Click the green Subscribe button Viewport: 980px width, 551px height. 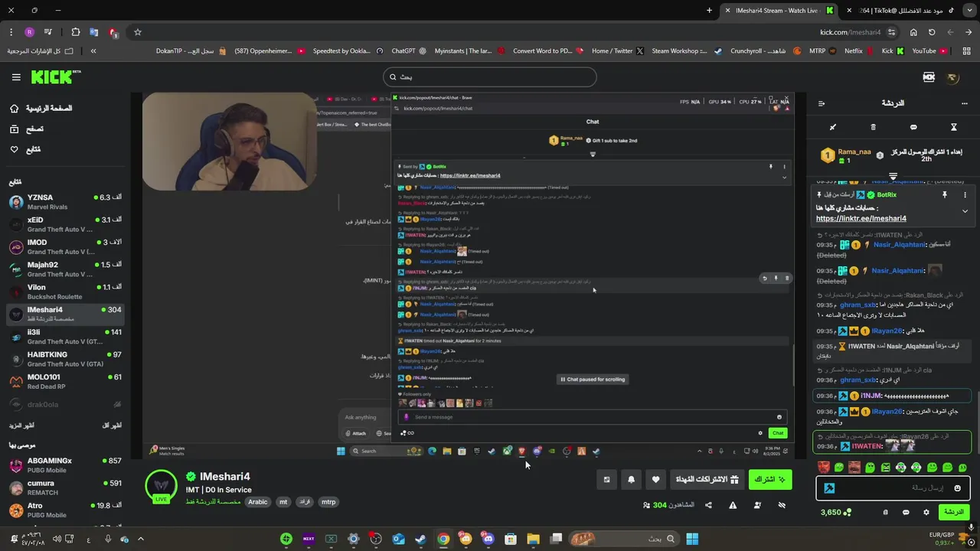tap(769, 479)
